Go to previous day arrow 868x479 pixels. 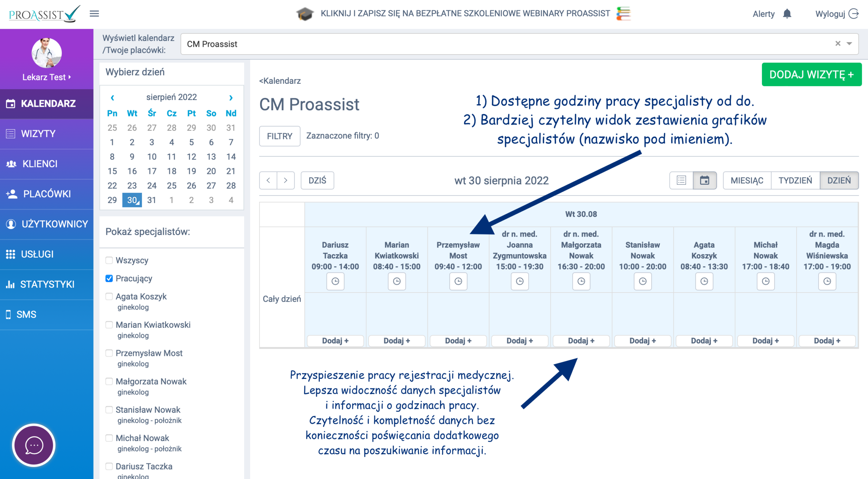pos(268,180)
